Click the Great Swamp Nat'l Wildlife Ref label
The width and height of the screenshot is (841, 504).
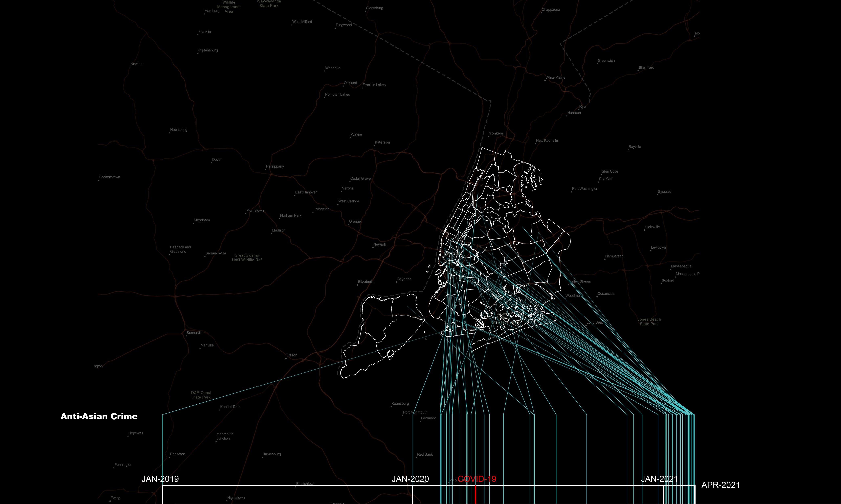(247, 258)
